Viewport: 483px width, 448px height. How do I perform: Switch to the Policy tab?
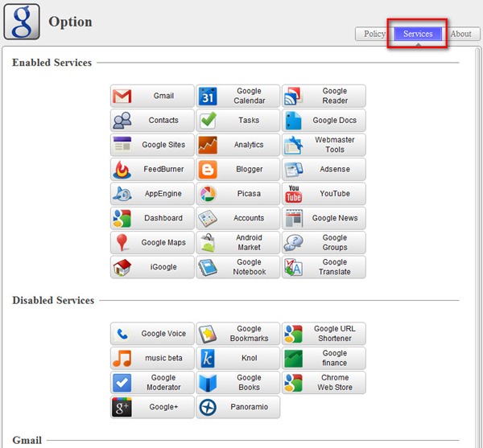coord(374,34)
